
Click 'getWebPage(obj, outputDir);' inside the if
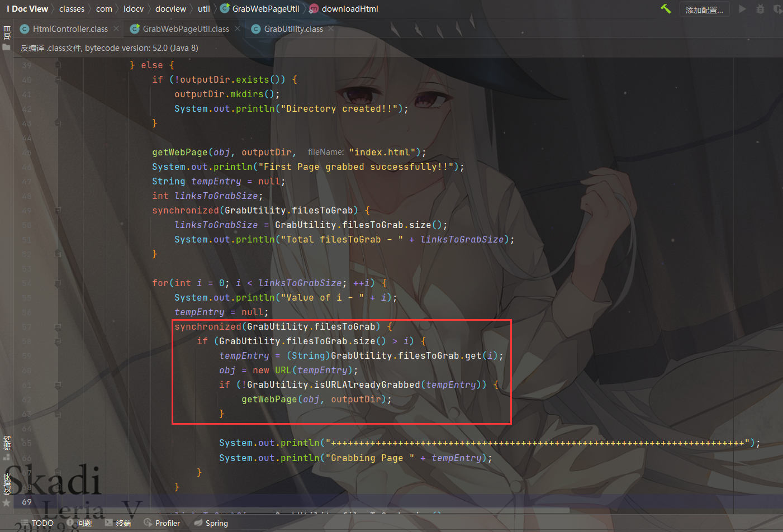(x=316, y=399)
